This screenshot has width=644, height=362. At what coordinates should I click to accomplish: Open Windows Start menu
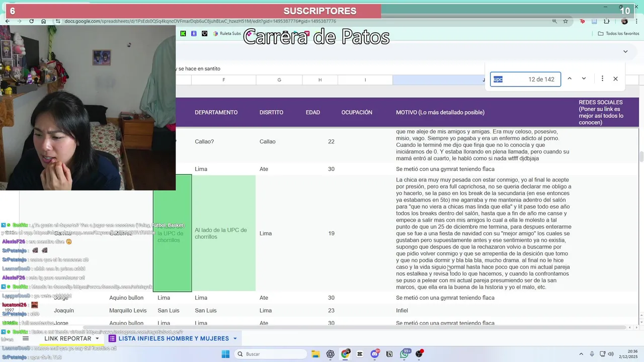[x=225, y=354]
